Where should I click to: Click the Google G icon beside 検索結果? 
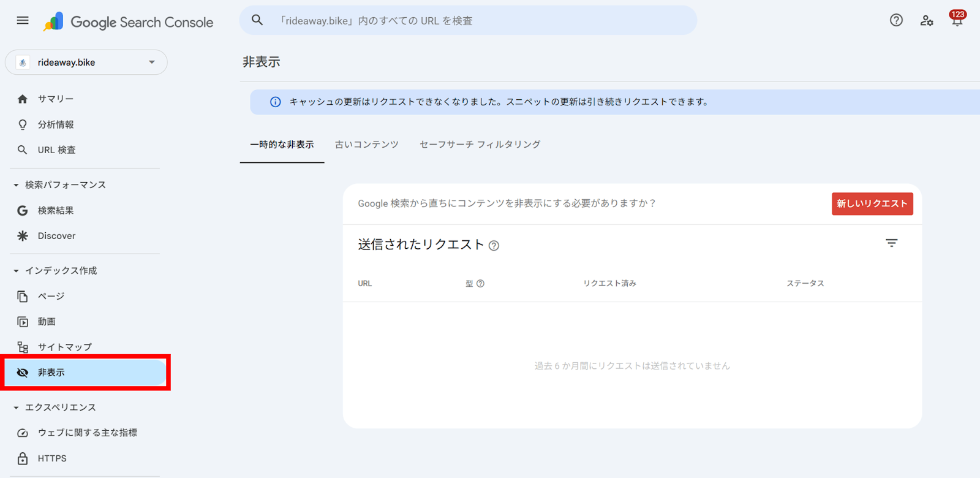[23, 210]
